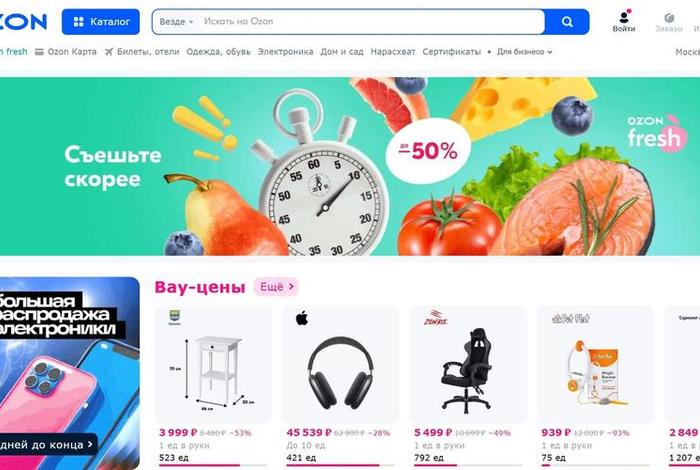Expand Ещё next to Вау-цены
Screen dimensions: 700x470
(x=276, y=287)
